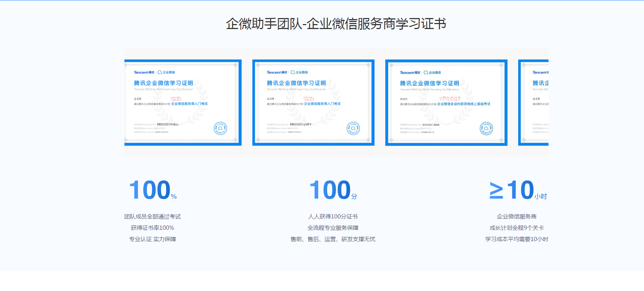Click the text 成长计划全程9个关卡
The height and width of the screenshot is (291, 644).
point(517,228)
